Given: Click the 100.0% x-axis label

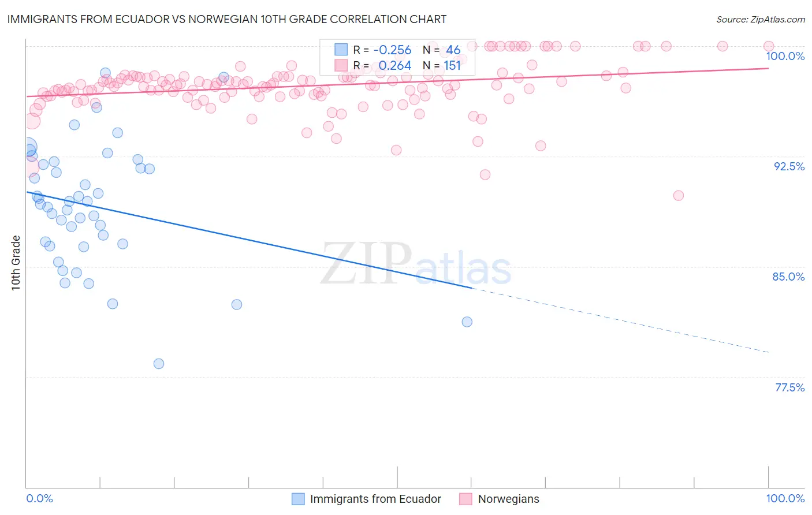Looking at the screenshot, I should coord(785,498).
